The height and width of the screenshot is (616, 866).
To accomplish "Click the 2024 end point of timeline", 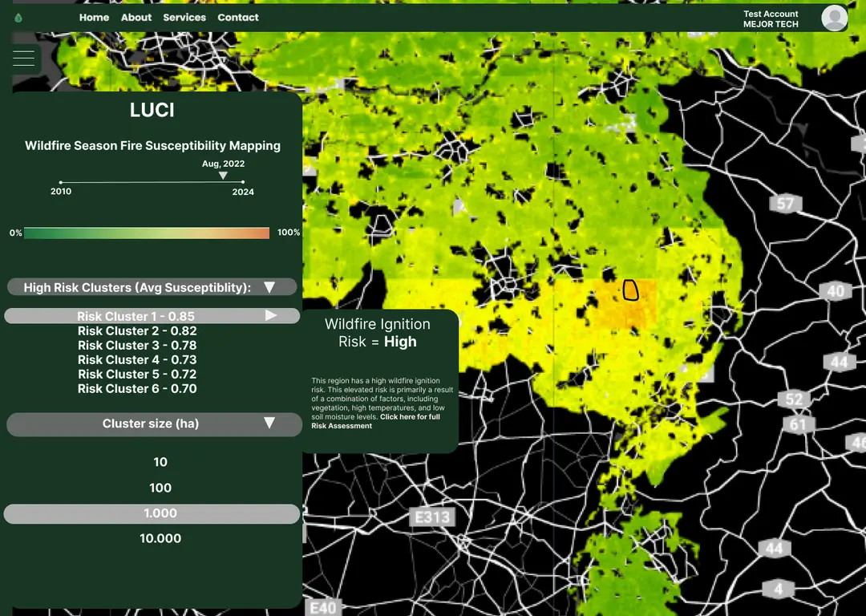I will pyautogui.click(x=243, y=182).
